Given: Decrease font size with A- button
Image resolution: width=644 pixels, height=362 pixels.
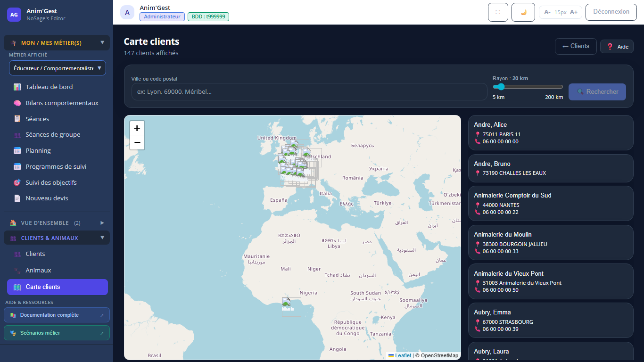Looking at the screenshot, I should (x=547, y=12).
